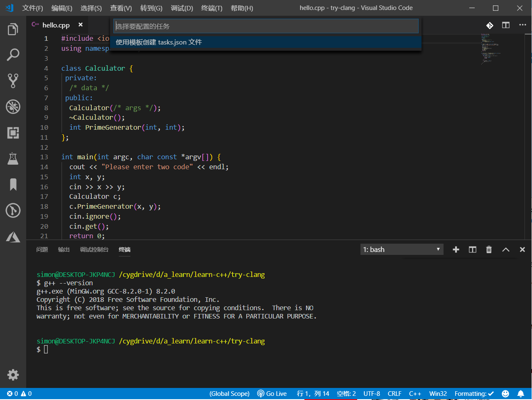Open the 选择(S) menu
The image size is (532, 400).
(91, 8)
